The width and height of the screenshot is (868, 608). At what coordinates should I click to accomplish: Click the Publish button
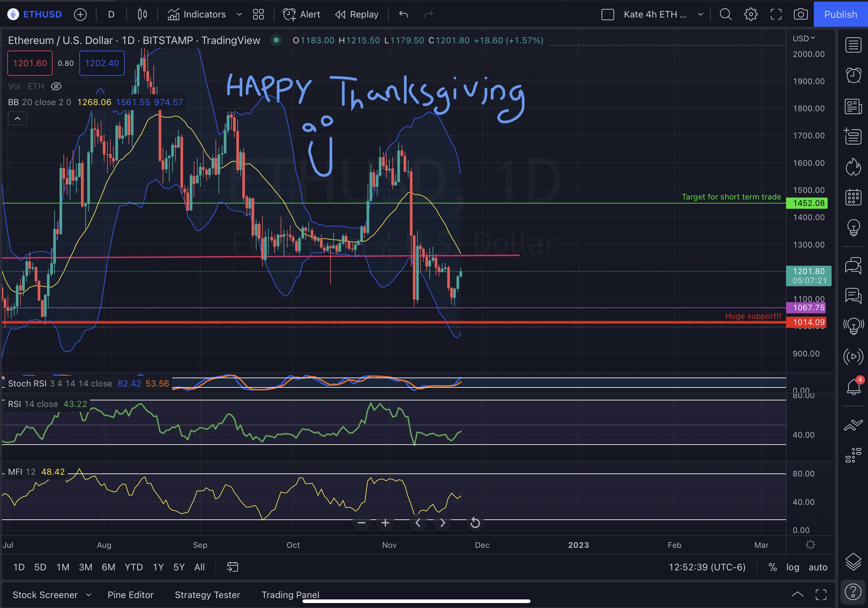coord(841,14)
